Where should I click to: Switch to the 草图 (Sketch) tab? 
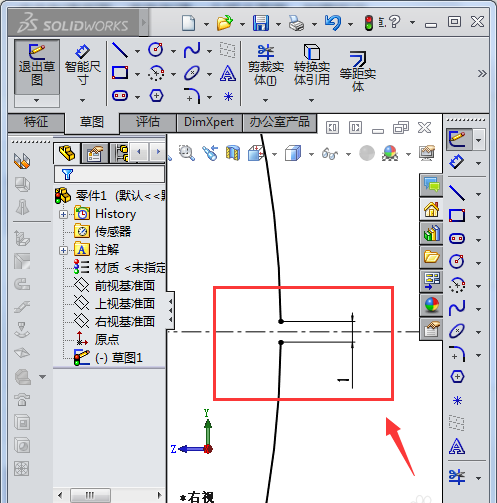tap(92, 122)
